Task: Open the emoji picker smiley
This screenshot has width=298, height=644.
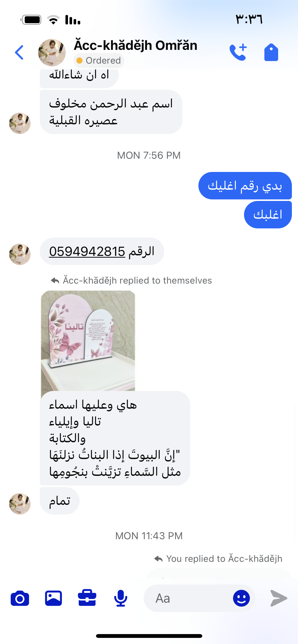Action: [241, 598]
